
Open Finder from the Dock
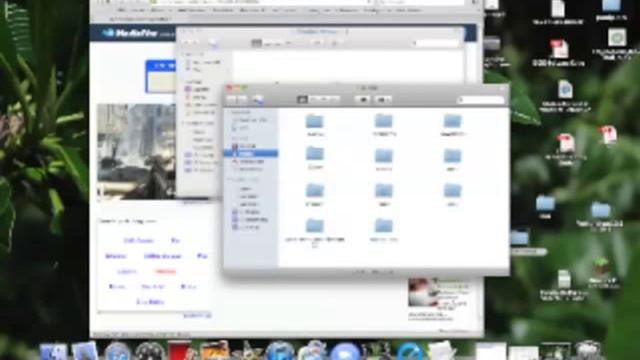click(x=53, y=352)
